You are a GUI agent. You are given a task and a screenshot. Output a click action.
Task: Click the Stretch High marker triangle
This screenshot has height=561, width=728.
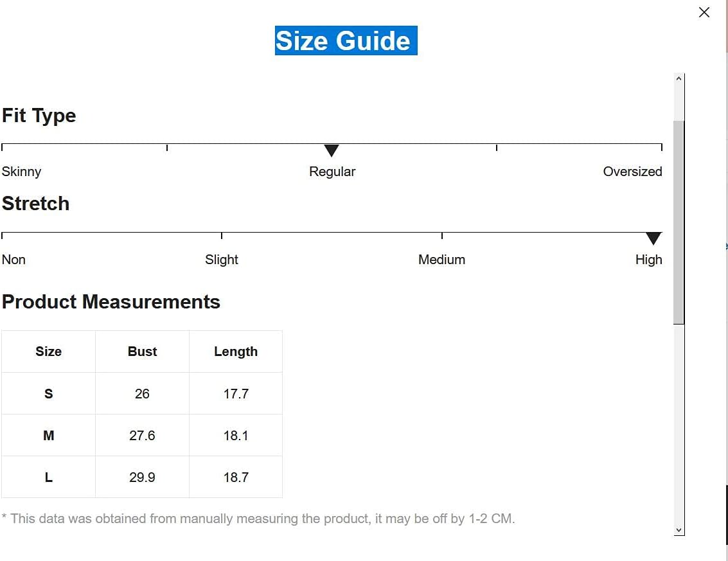pyautogui.click(x=653, y=239)
